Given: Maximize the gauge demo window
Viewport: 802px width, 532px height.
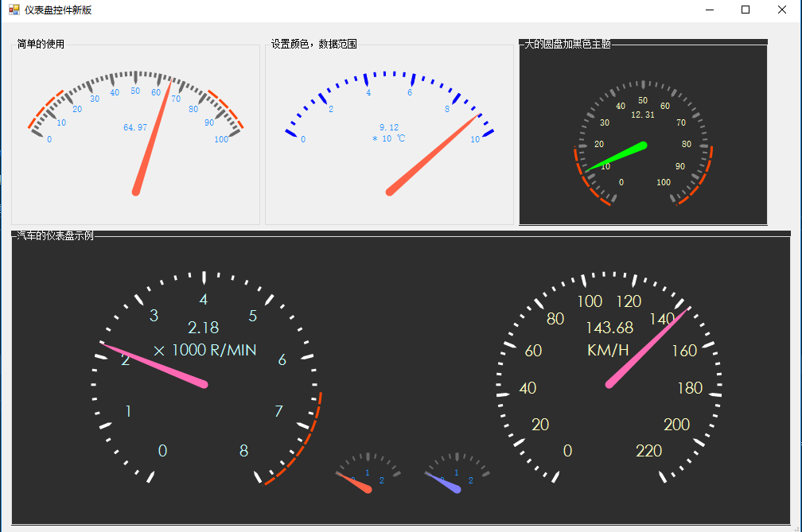Looking at the screenshot, I should (746, 10).
